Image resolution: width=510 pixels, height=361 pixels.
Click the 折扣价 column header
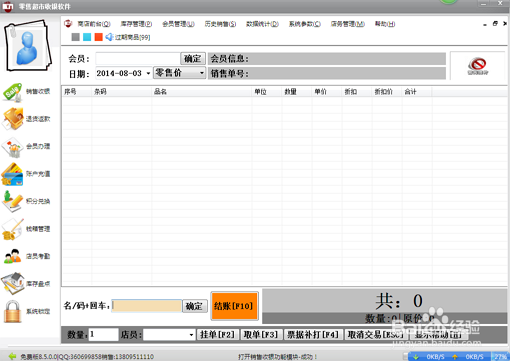click(387, 92)
